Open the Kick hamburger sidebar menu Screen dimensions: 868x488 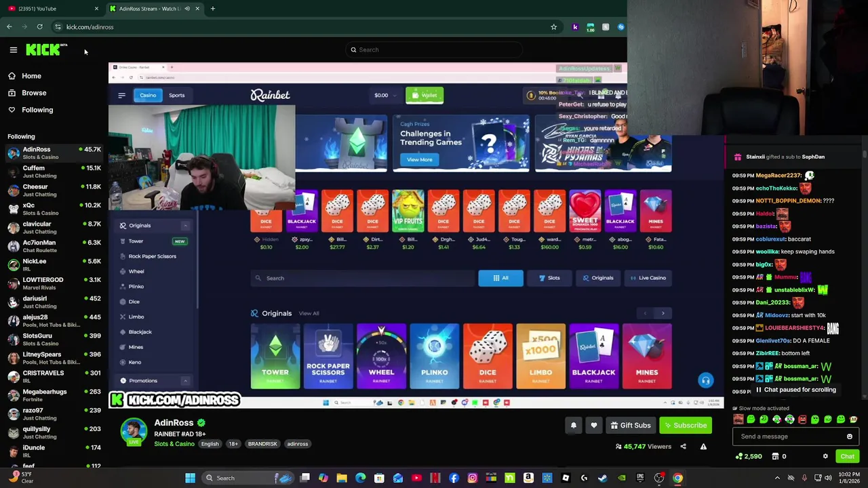coord(13,49)
